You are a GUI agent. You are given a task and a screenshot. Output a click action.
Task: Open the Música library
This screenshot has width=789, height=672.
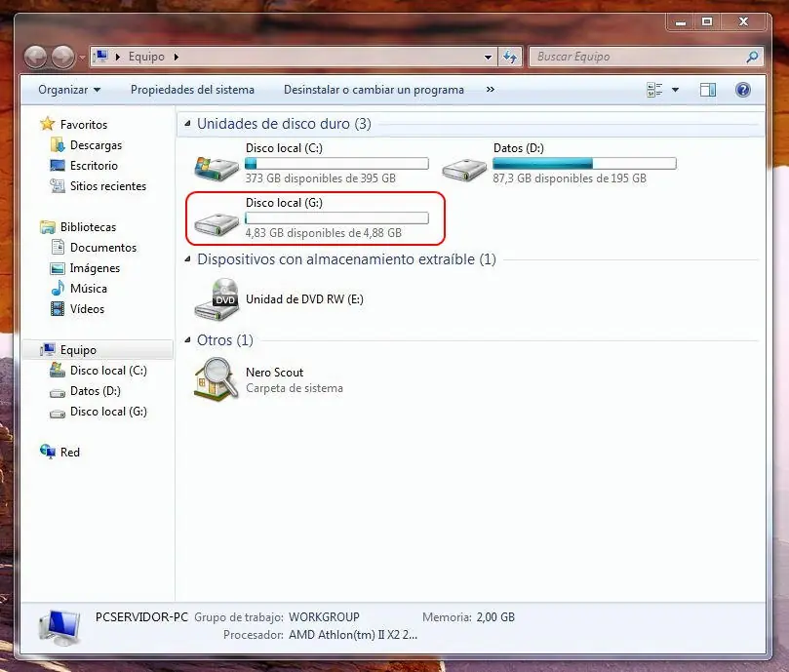(89, 289)
